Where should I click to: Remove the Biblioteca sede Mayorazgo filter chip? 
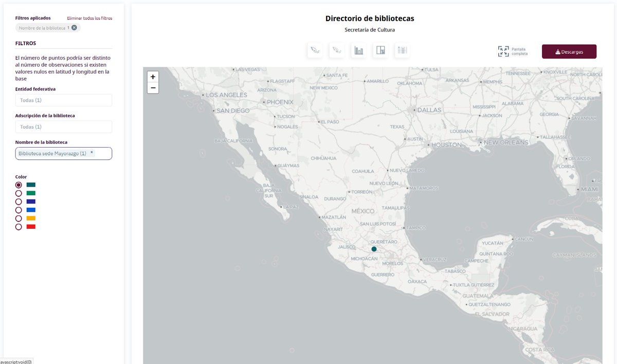74,28
